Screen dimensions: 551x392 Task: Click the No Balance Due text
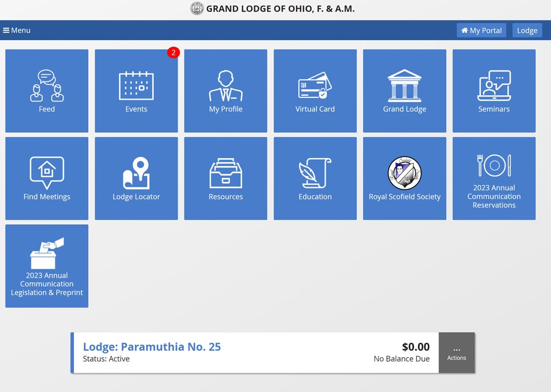click(x=402, y=358)
